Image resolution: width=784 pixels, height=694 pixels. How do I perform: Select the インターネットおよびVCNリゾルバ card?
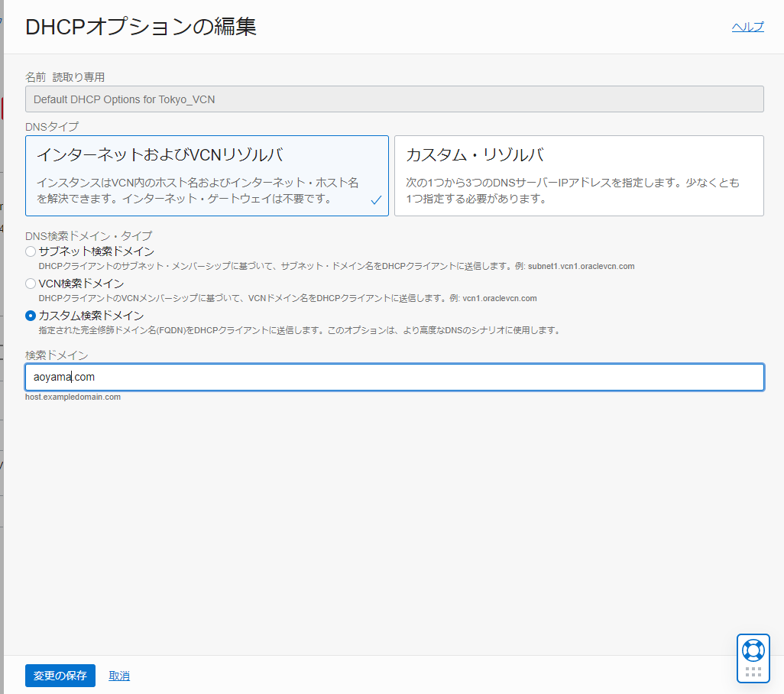point(206,176)
